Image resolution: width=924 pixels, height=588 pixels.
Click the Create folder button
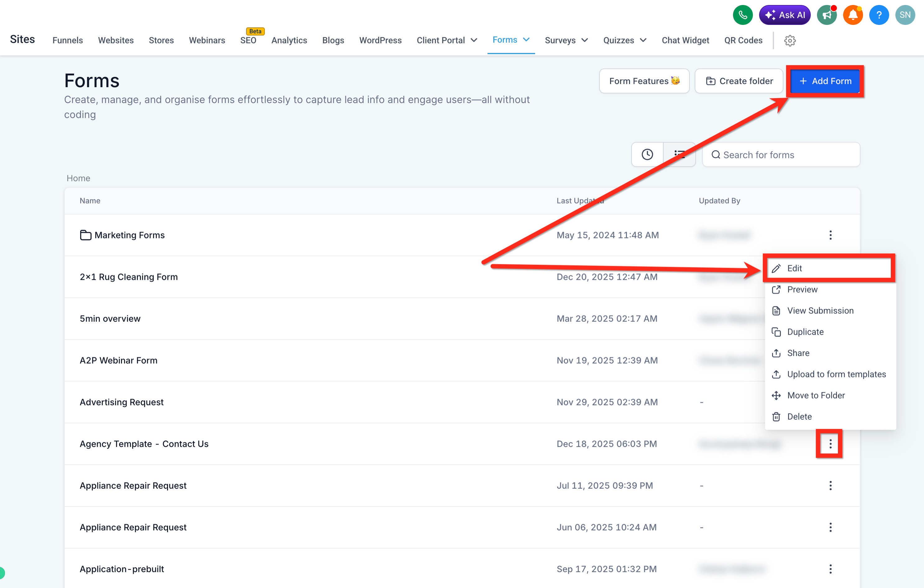(739, 81)
